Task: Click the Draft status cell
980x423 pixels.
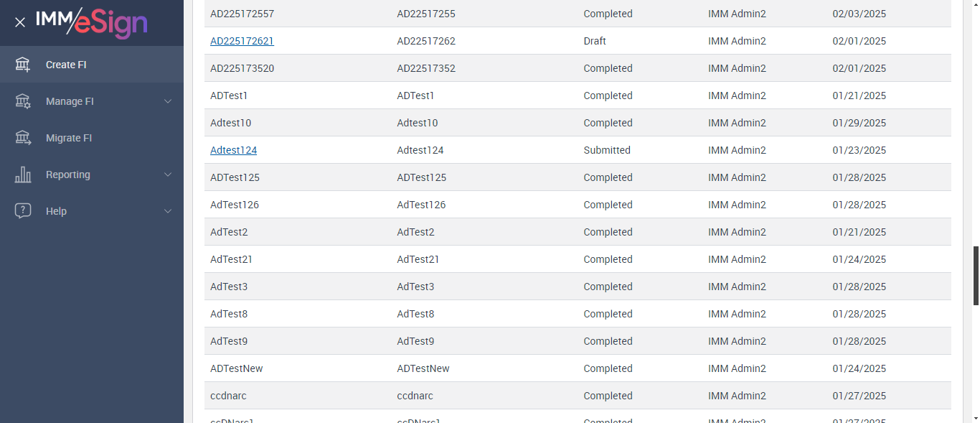Action: (595, 41)
